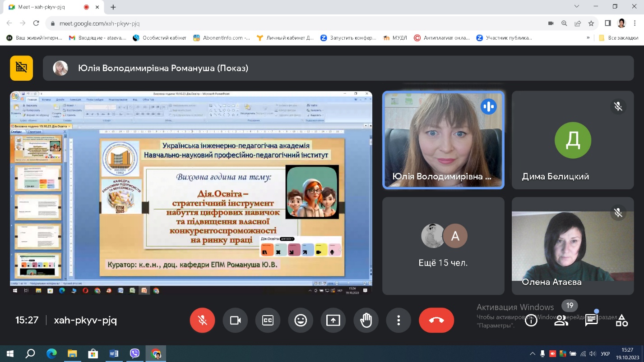644x362 pixels.
Task: Select Олена Атаєва video tile
Action: point(573,246)
